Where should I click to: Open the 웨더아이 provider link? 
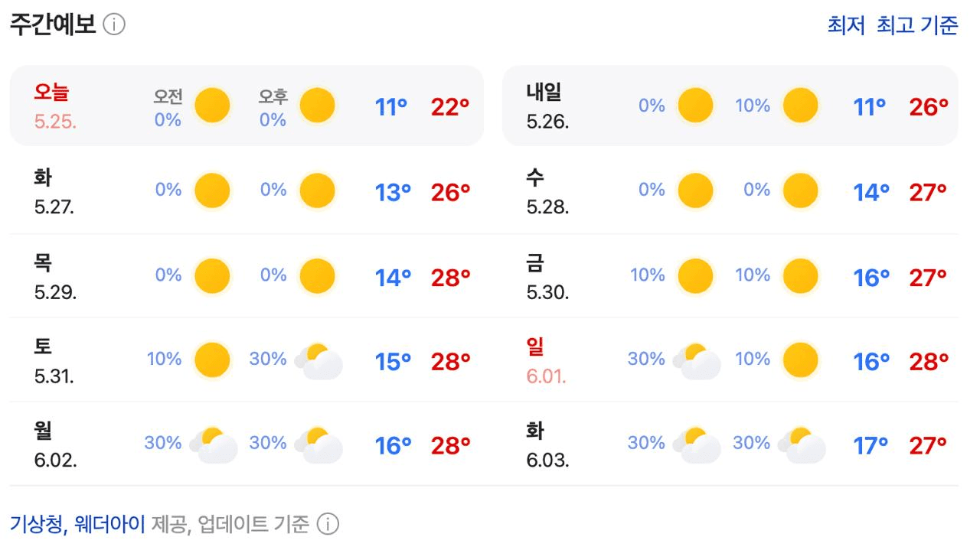coord(111,524)
